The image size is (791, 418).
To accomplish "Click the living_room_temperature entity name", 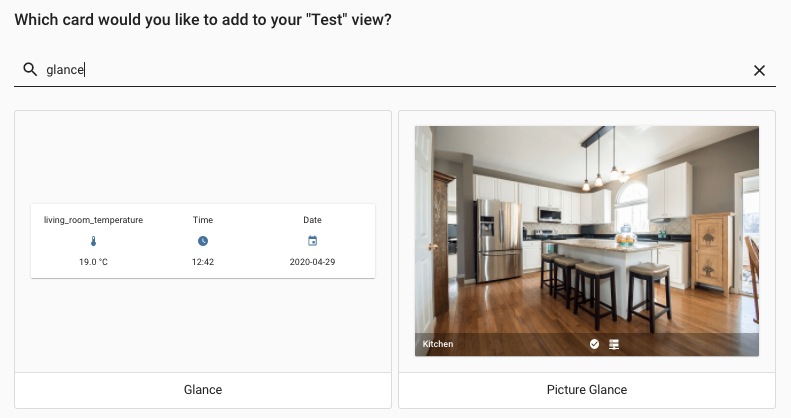I will 93,220.
